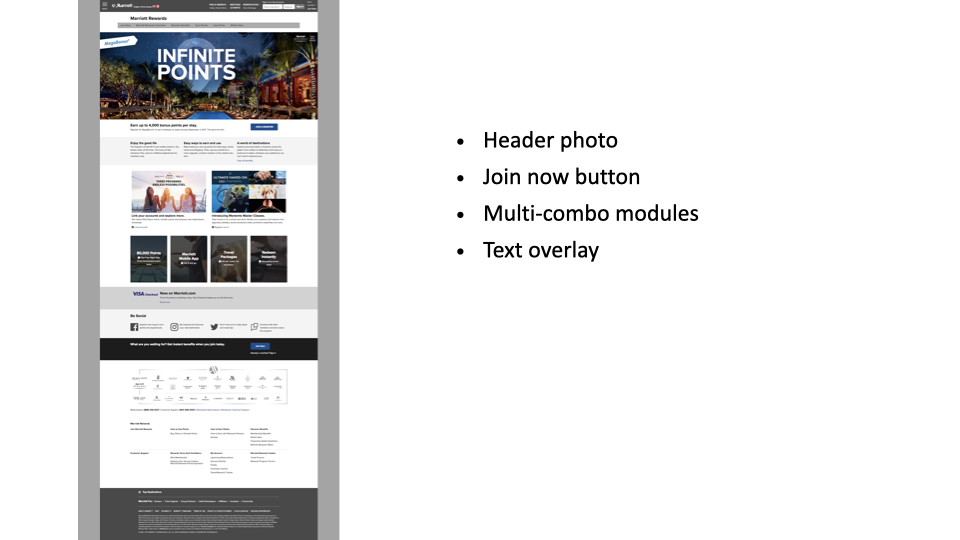Click the Text overlay bullet text
This screenshot has width=960, height=540.
[541, 250]
